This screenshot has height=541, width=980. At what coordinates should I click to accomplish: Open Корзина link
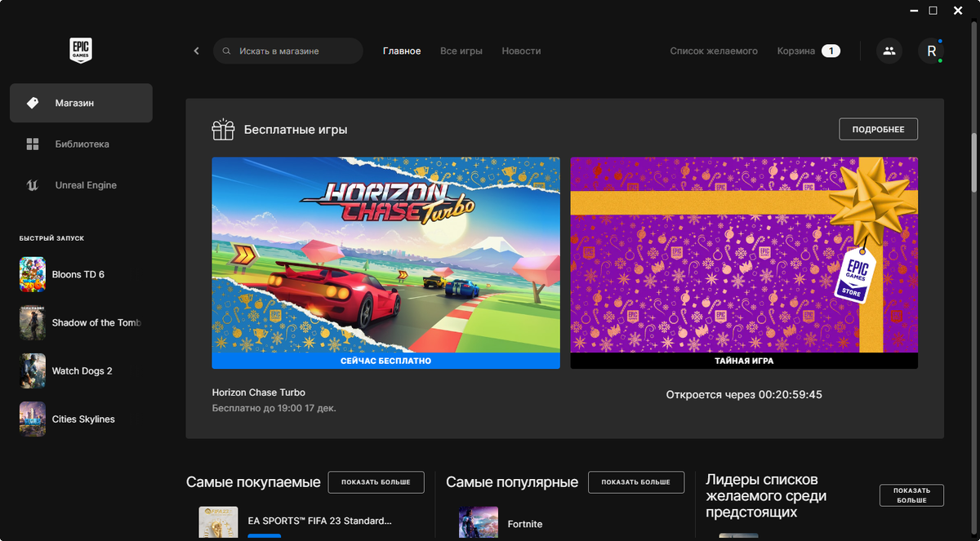pyautogui.click(x=796, y=51)
